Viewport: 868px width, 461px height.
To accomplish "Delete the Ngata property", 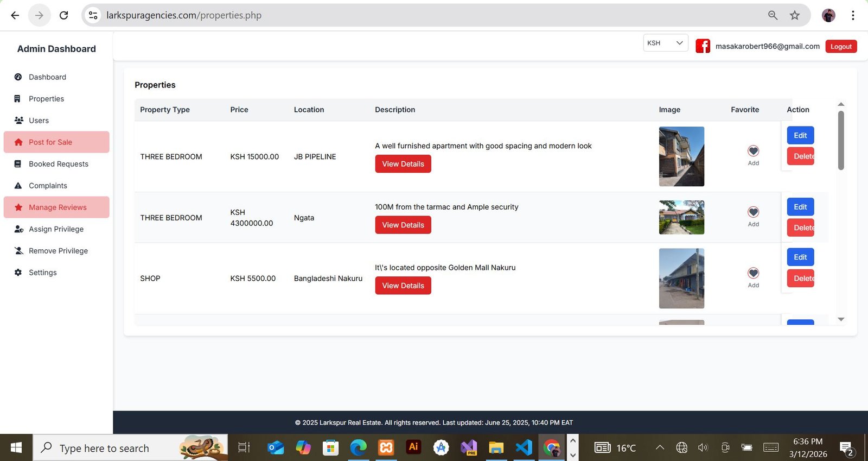I will click(x=801, y=228).
